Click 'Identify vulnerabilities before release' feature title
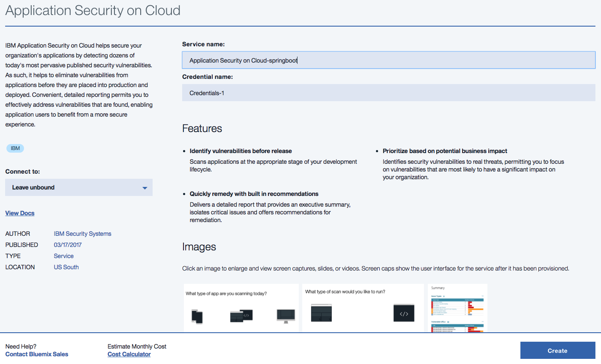Image resolution: width=601 pixels, height=364 pixels. pyautogui.click(x=240, y=151)
